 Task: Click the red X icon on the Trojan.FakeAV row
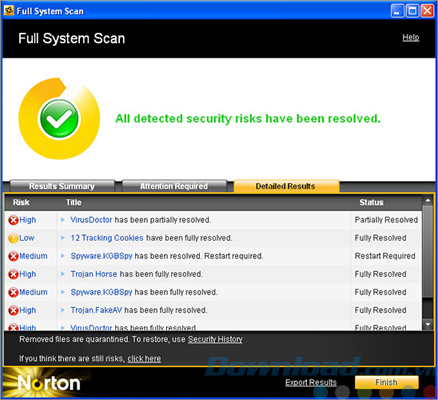pos(13,310)
